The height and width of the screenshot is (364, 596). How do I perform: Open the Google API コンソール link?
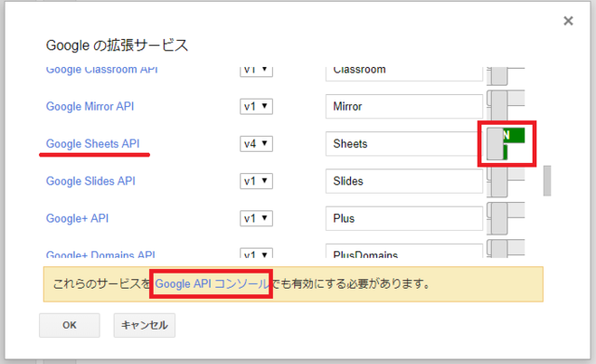point(211,284)
